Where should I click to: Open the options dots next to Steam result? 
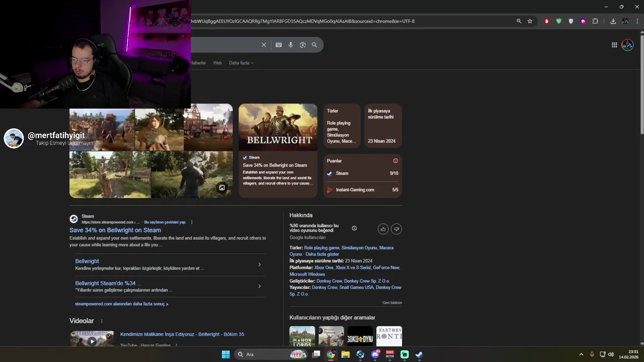191,222
